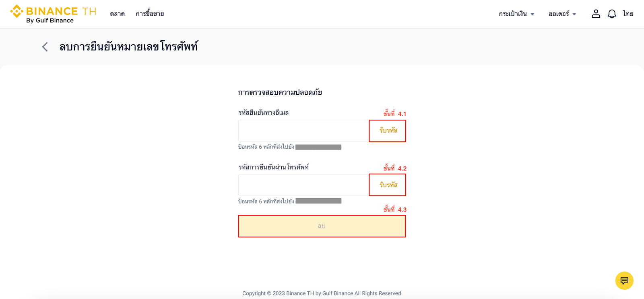644x299 pixels.
Task: Go back using the left arrow icon
Action: (x=45, y=47)
